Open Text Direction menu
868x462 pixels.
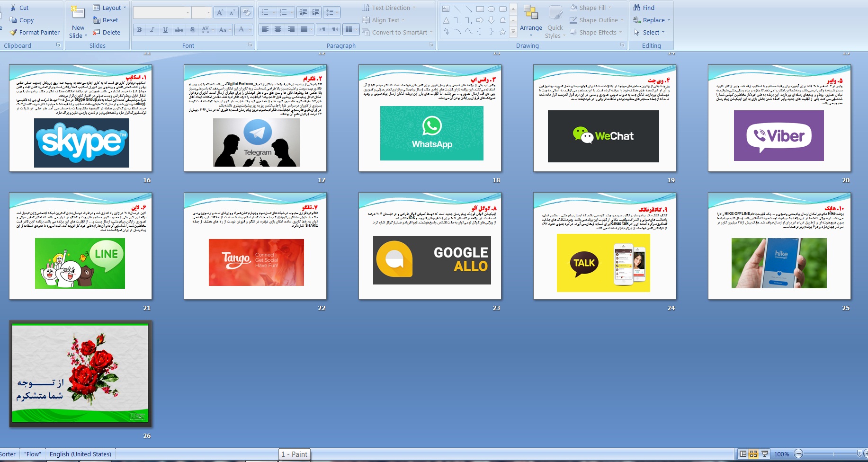(x=389, y=8)
